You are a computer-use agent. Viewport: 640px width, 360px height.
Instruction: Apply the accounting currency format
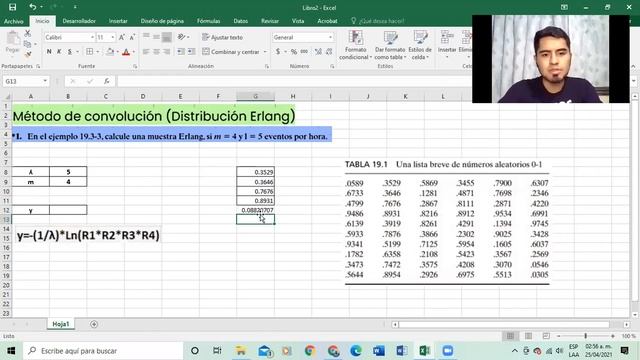pyautogui.click(x=278, y=52)
